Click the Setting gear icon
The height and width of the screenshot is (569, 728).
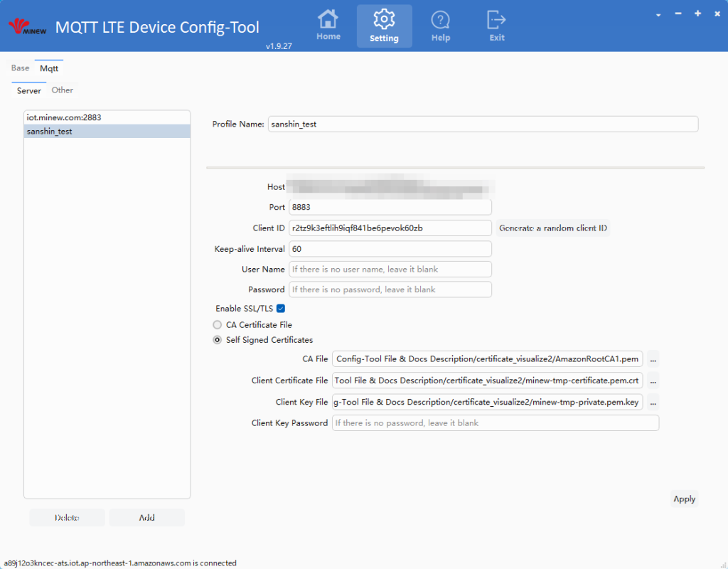pos(384,20)
